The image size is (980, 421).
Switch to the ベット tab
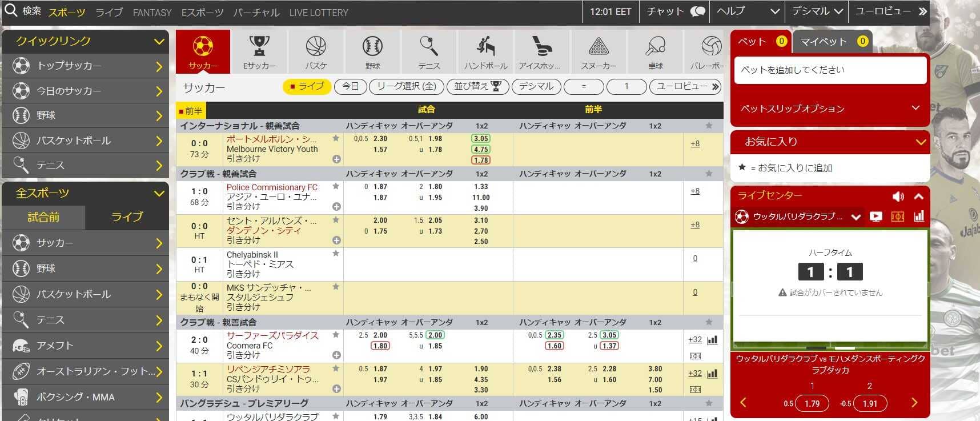(761, 41)
